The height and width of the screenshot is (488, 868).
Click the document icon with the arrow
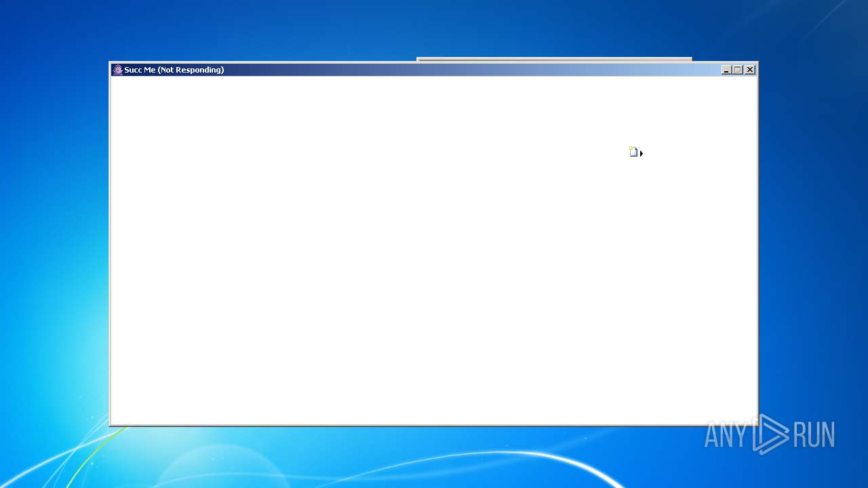(x=635, y=152)
